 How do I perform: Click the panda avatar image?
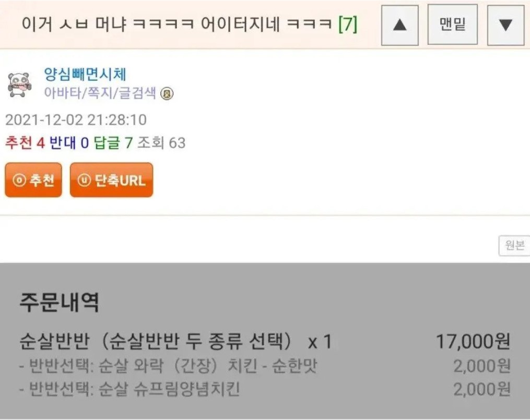click(x=20, y=85)
